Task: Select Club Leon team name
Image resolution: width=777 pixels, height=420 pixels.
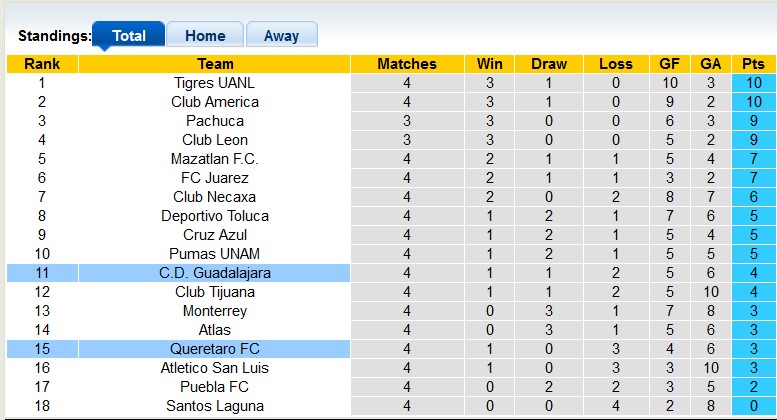Action: (215, 140)
